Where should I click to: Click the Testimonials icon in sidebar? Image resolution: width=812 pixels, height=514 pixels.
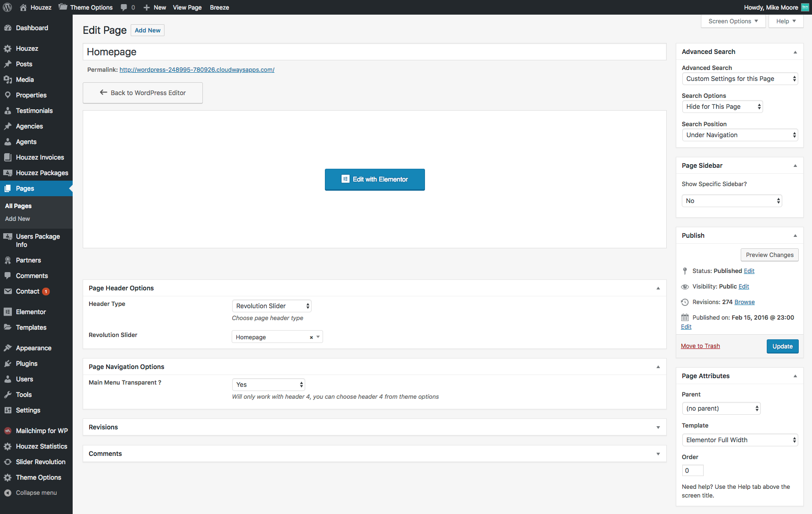(x=8, y=111)
